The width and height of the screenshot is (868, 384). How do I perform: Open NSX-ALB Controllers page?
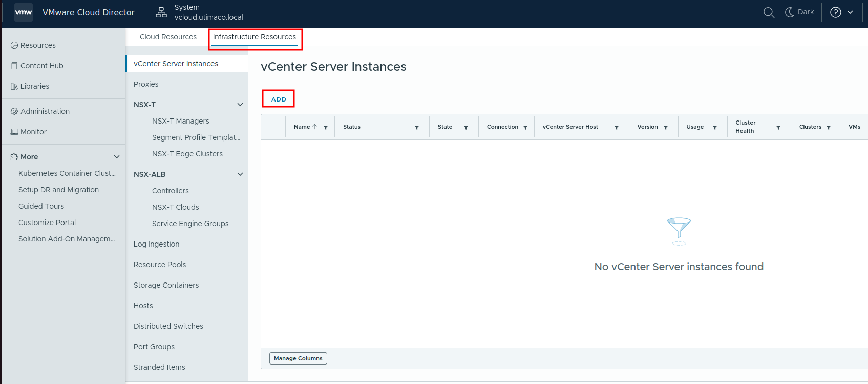click(171, 191)
